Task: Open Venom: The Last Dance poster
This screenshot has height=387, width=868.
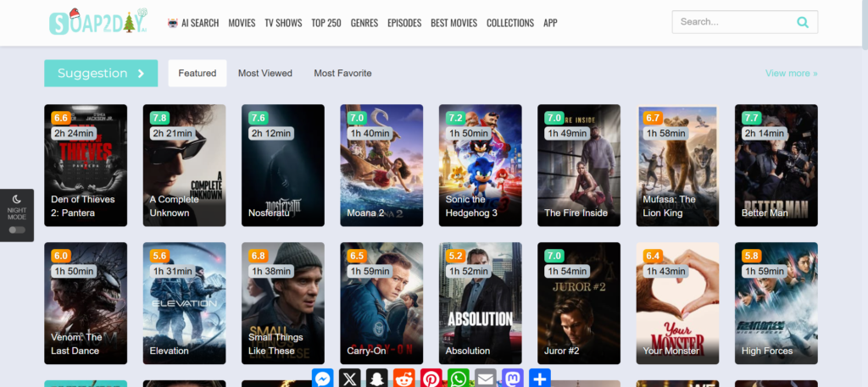Action: click(x=86, y=303)
